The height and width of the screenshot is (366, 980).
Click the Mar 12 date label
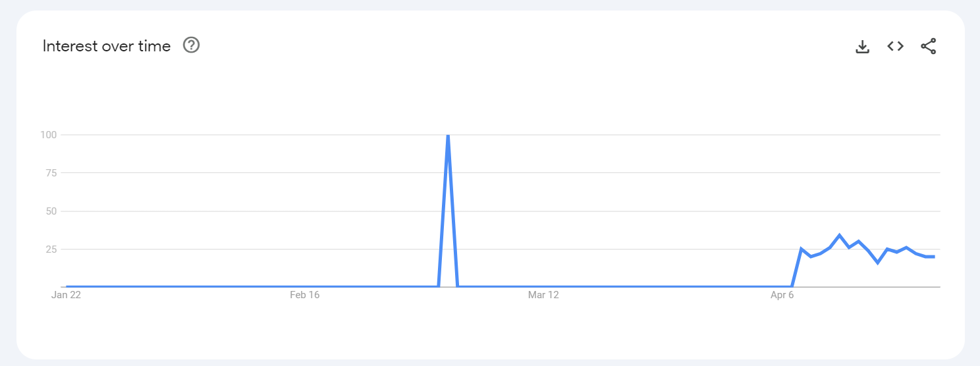point(543,295)
